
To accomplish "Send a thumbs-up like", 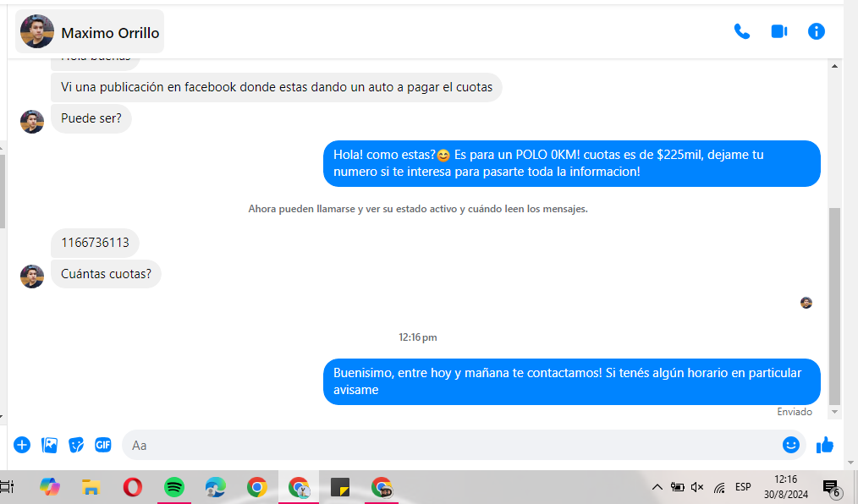I will pos(825,445).
